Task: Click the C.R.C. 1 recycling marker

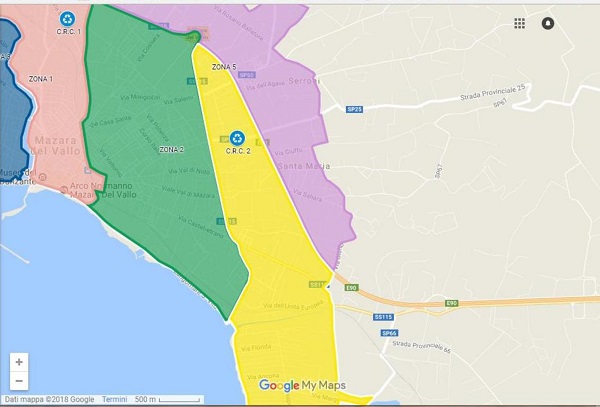Action: [x=67, y=18]
